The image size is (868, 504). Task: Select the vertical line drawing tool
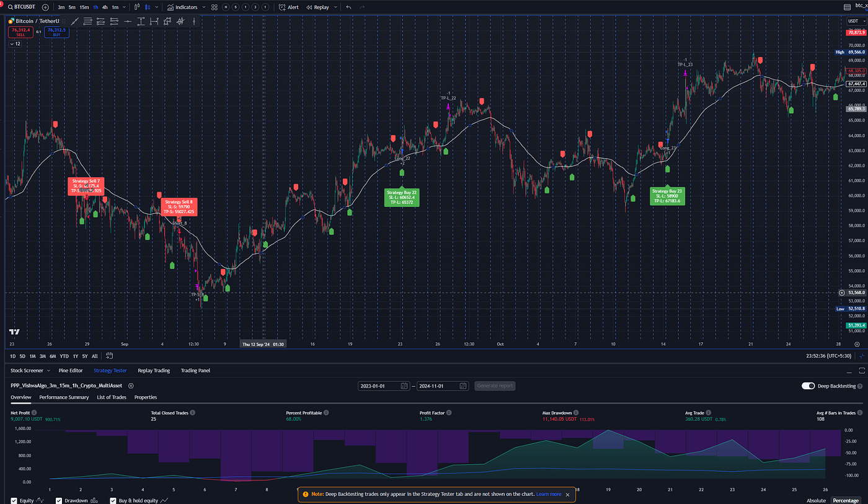point(194,21)
